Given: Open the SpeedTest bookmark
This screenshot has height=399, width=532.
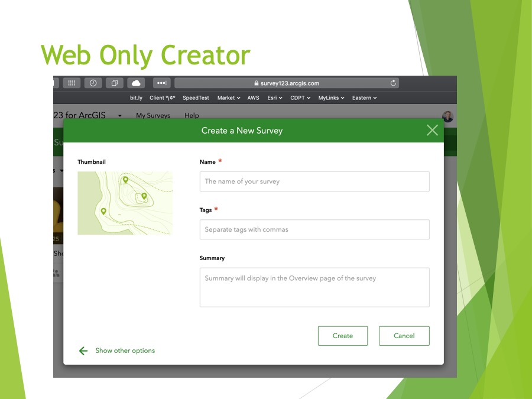Looking at the screenshot, I should 196,98.
